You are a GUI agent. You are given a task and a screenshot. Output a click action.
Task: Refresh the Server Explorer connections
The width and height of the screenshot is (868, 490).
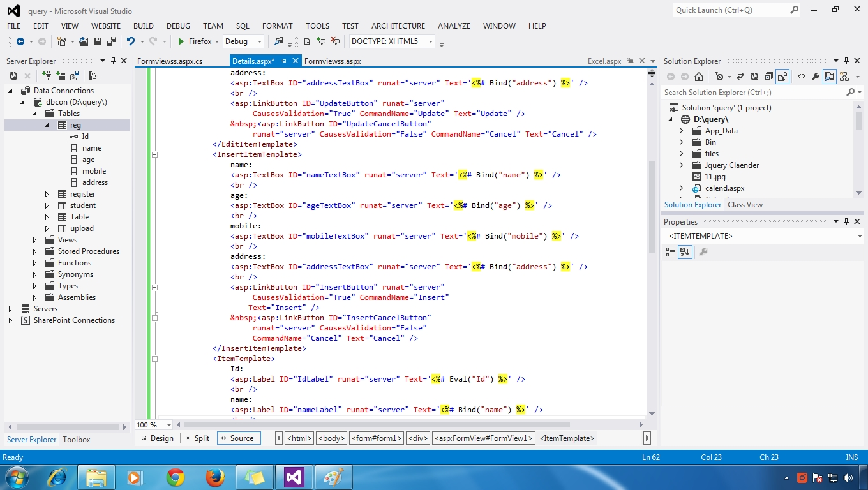coord(14,75)
